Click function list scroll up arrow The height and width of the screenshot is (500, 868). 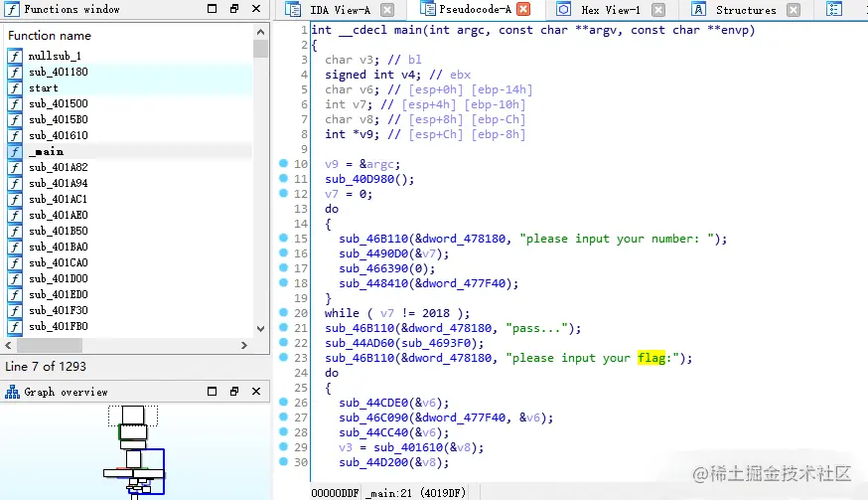point(261,32)
